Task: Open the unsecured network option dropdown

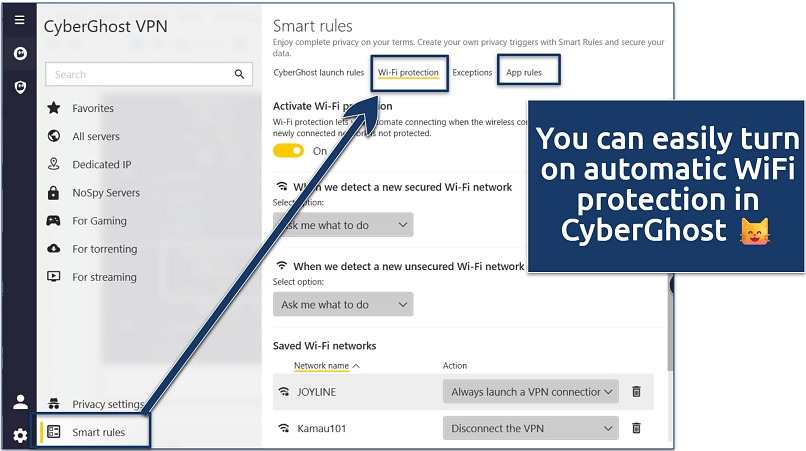Action: [x=343, y=304]
